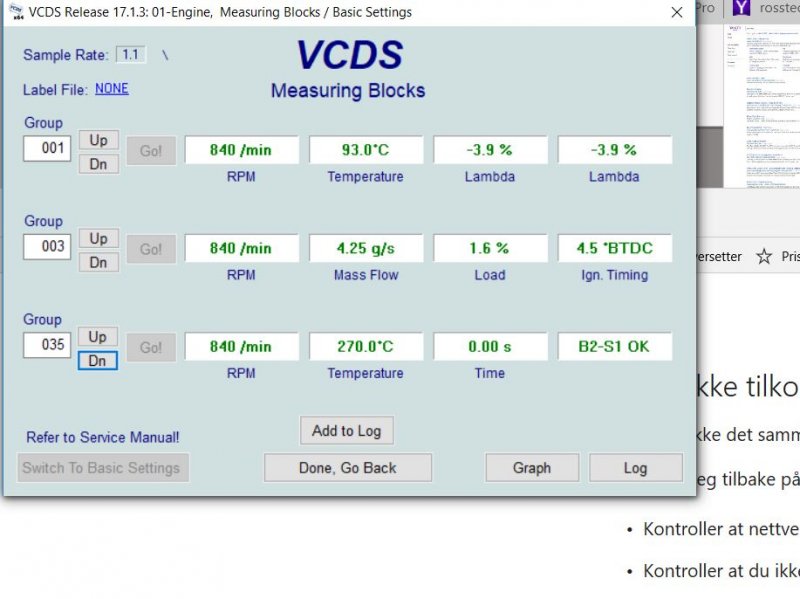This screenshot has height=599, width=800.
Task: Open the NONE label file link
Action: click(112, 89)
